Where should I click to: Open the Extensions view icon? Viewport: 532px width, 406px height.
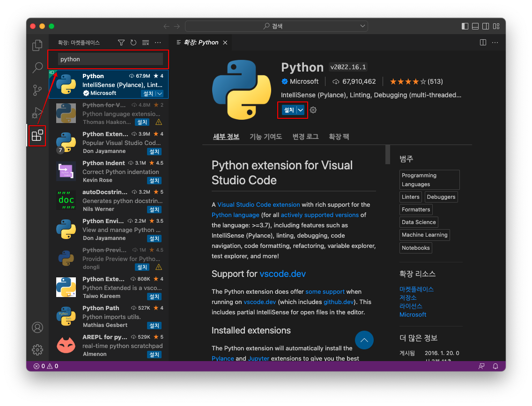37,135
